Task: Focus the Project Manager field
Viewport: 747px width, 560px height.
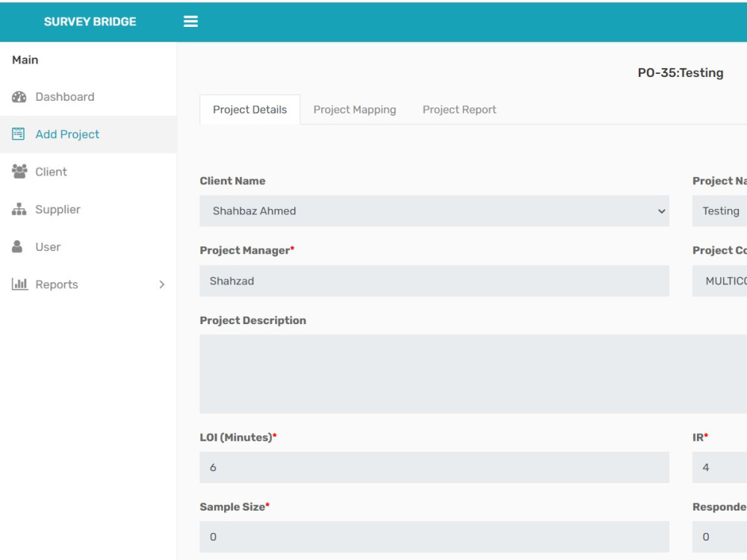Action: pyautogui.click(x=434, y=281)
